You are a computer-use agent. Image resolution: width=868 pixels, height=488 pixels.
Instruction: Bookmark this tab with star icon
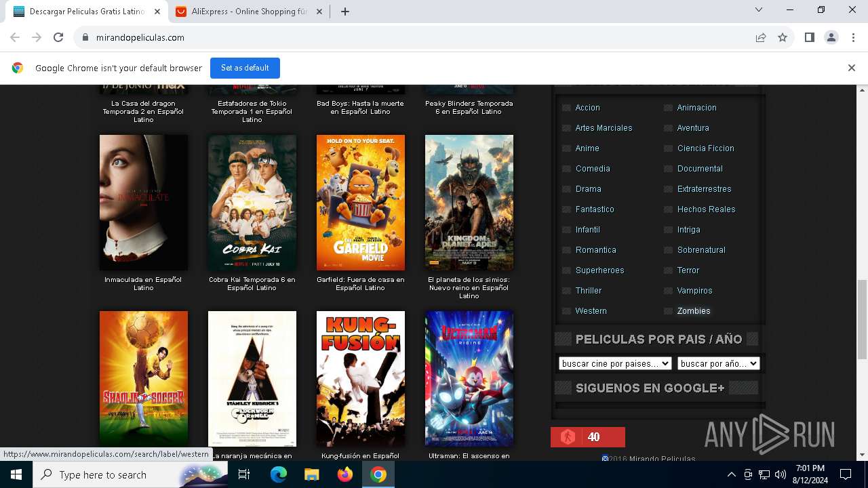[783, 37]
